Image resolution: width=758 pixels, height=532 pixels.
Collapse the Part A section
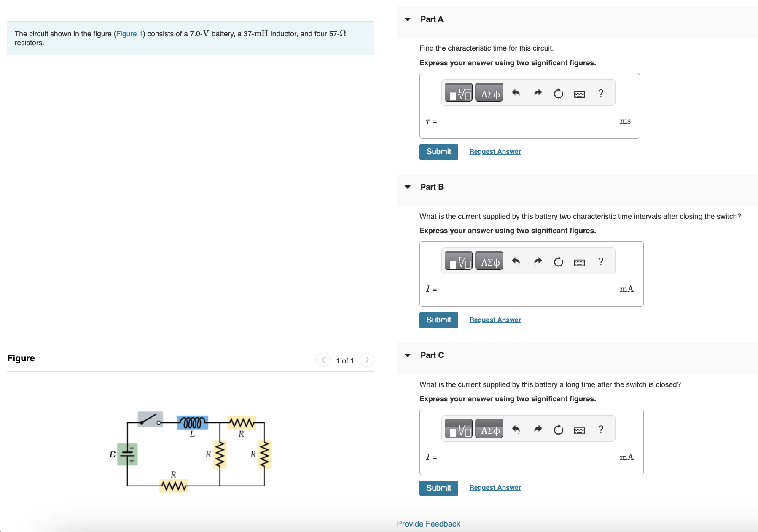(408, 19)
